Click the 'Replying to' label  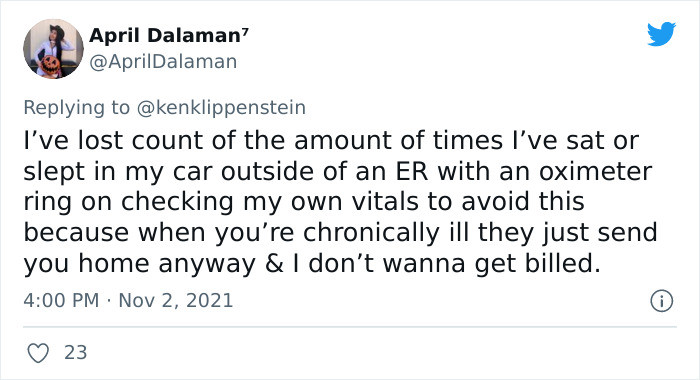click(x=76, y=108)
